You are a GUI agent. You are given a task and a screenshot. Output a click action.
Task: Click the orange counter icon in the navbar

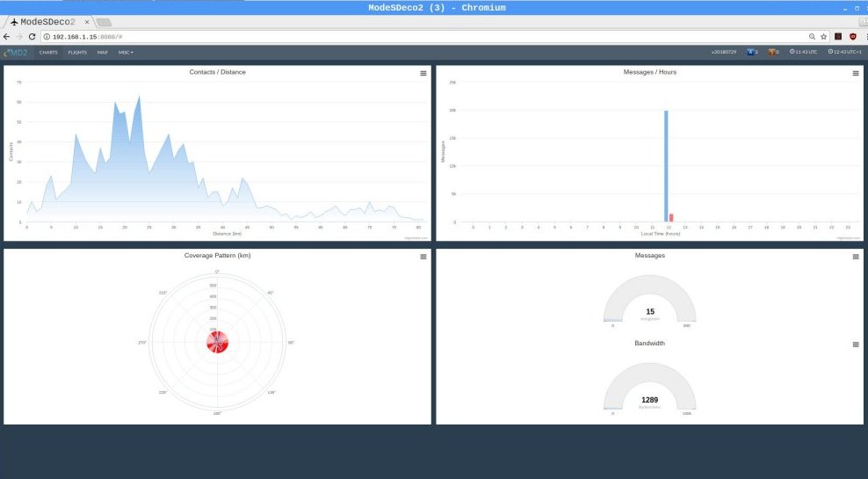(x=771, y=52)
